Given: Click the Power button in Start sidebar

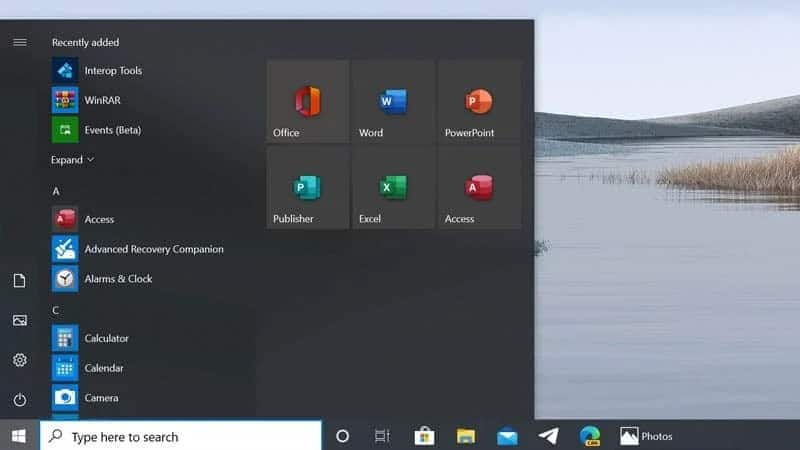Looking at the screenshot, I should coord(19,399).
